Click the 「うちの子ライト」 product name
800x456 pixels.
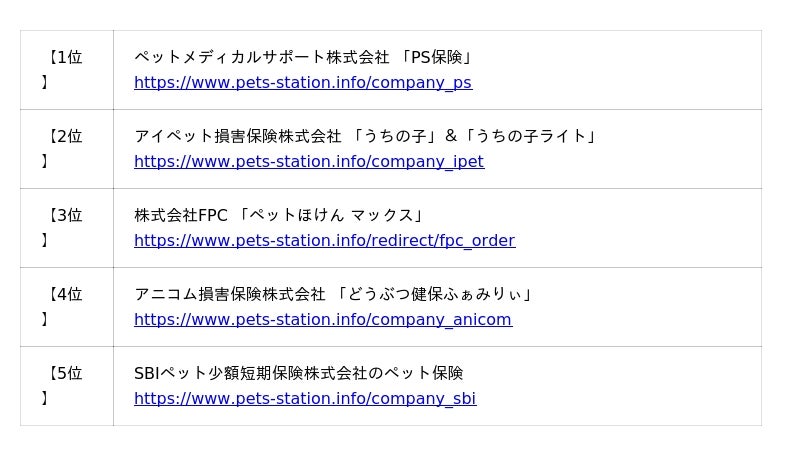point(531,136)
